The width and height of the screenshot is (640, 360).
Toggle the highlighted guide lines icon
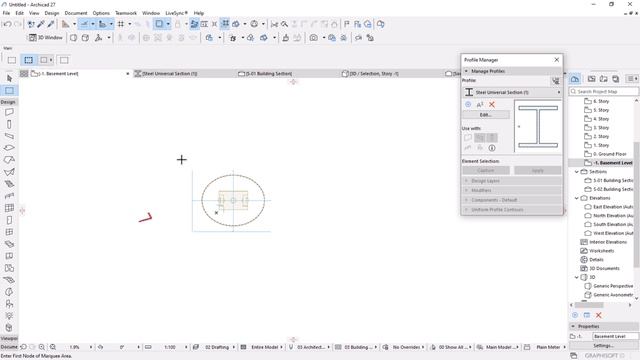[x=84, y=24]
